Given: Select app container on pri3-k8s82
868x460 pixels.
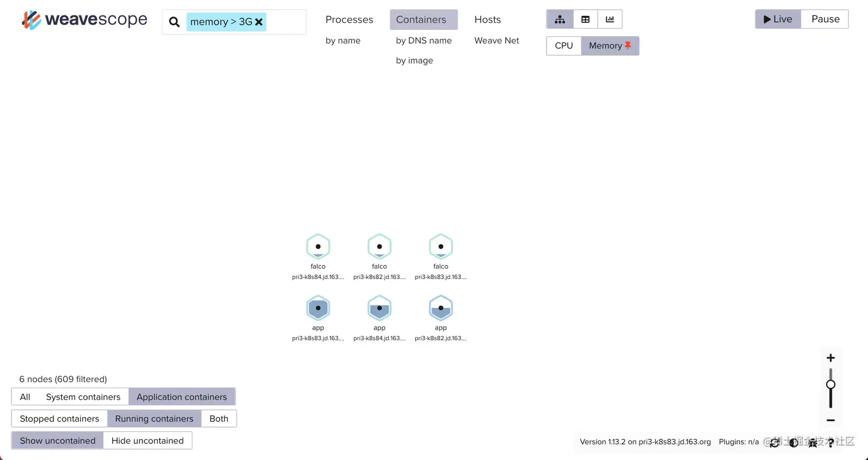Looking at the screenshot, I should [x=441, y=308].
